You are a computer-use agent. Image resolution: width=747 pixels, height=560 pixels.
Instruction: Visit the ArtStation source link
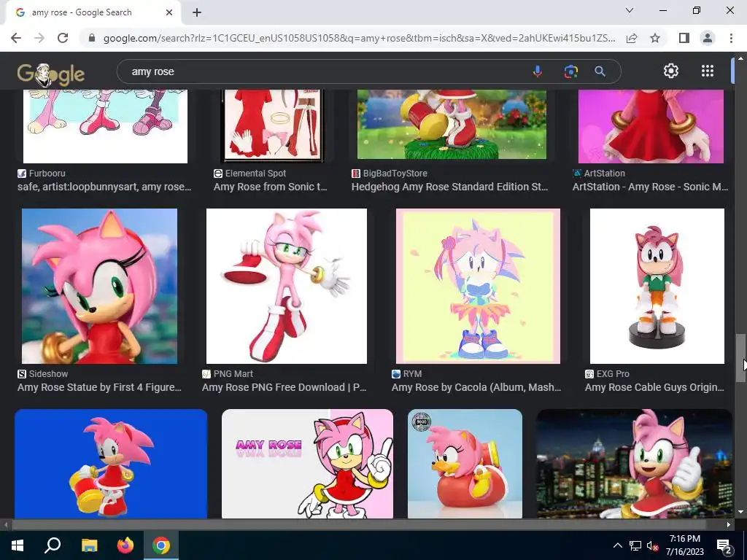point(599,174)
